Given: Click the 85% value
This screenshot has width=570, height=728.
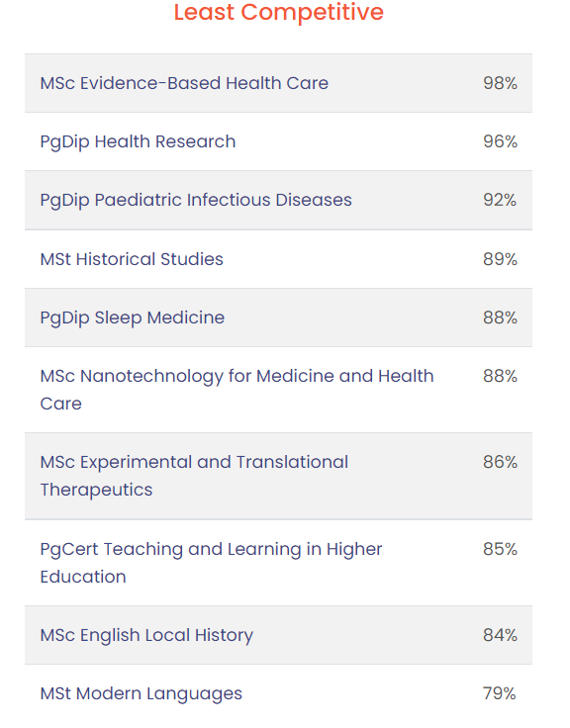Looking at the screenshot, I should [500, 549].
